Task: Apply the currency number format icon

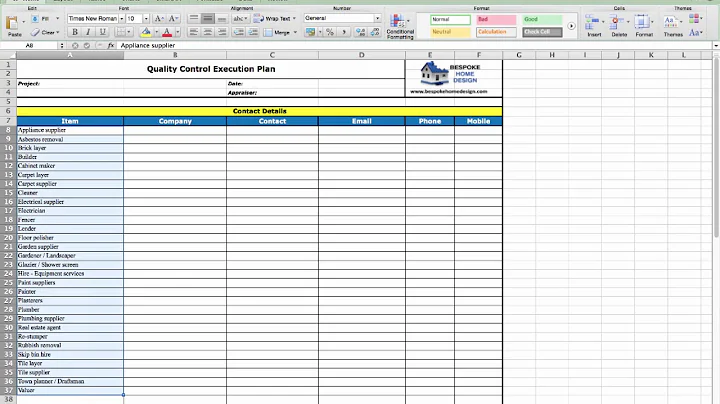Action: (x=311, y=32)
